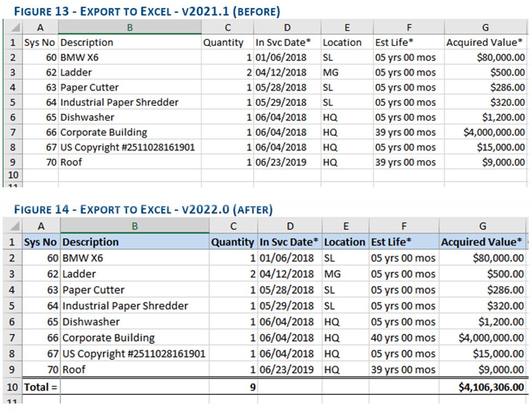The width and height of the screenshot is (532, 419).
Task: Click the Select All corner triangle in Figure 14
Action: pyautogui.click(x=13, y=227)
